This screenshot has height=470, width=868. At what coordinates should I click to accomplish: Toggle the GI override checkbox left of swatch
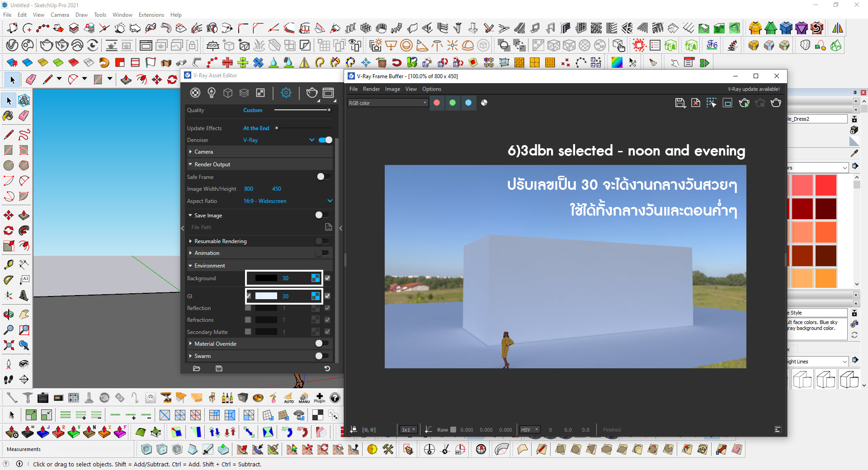click(x=249, y=296)
